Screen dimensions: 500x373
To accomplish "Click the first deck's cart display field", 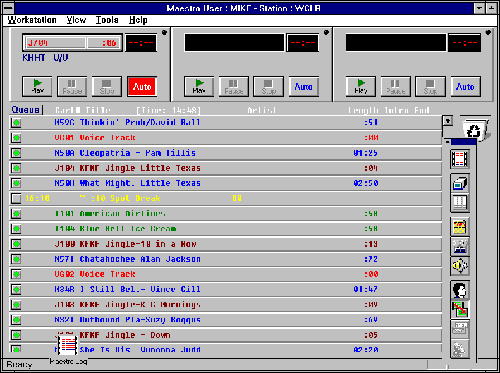I will pyautogui.click(x=72, y=43).
